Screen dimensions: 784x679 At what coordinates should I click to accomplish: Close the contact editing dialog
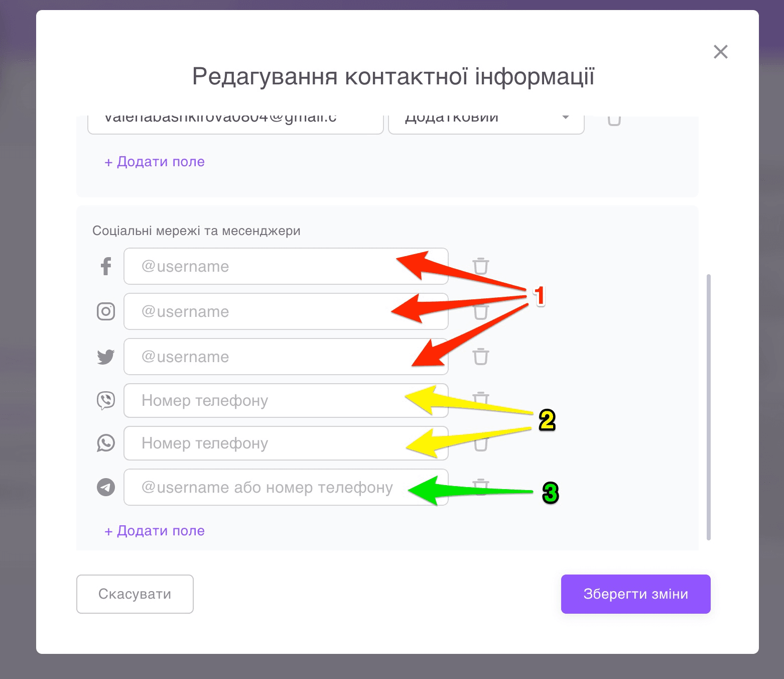720,52
